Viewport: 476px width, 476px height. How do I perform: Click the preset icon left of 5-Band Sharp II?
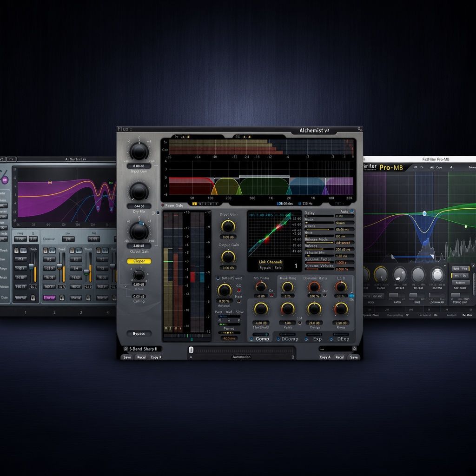[126, 349]
